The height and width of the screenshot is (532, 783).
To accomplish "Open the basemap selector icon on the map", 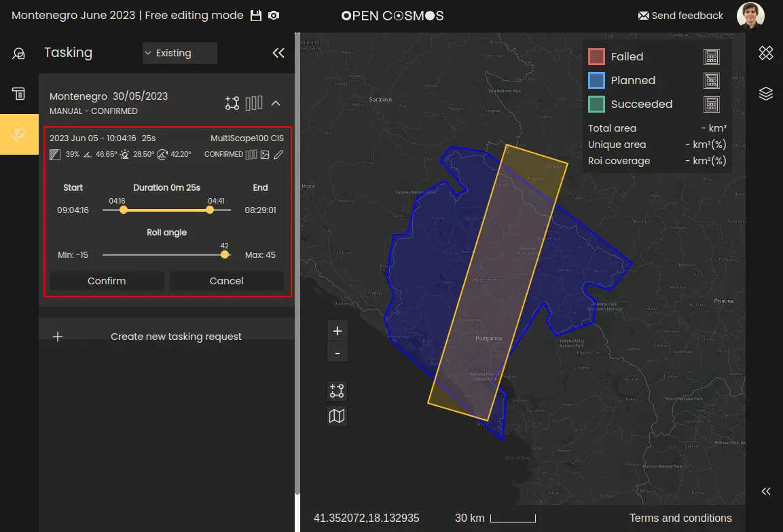I will tap(338, 415).
